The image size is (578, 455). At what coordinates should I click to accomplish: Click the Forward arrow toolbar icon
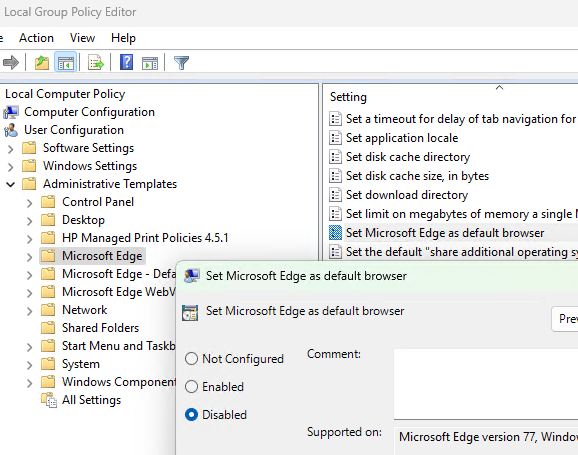pyautogui.click(x=11, y=62)
